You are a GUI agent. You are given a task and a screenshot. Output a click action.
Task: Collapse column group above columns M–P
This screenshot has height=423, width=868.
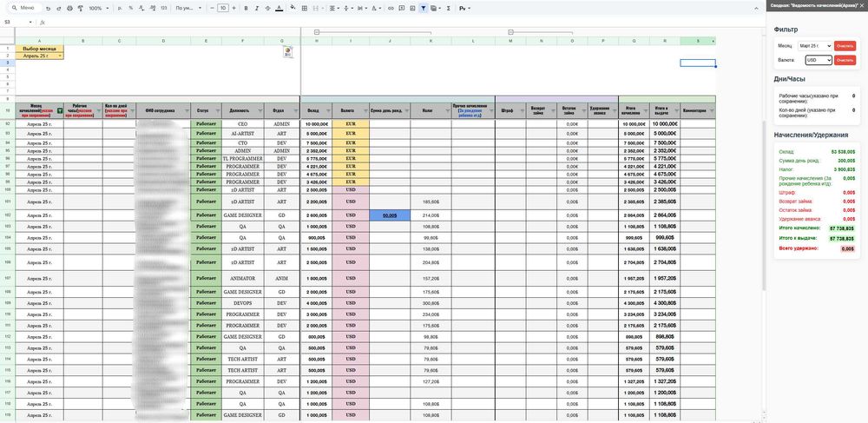pyautogui.click(x=511, y=32)
